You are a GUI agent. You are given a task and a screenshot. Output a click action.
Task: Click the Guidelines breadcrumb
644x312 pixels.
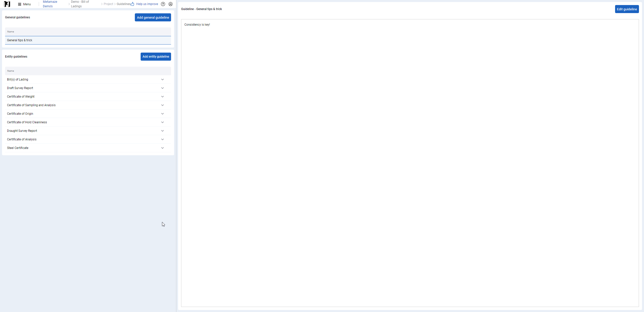[x=124, y=4]
